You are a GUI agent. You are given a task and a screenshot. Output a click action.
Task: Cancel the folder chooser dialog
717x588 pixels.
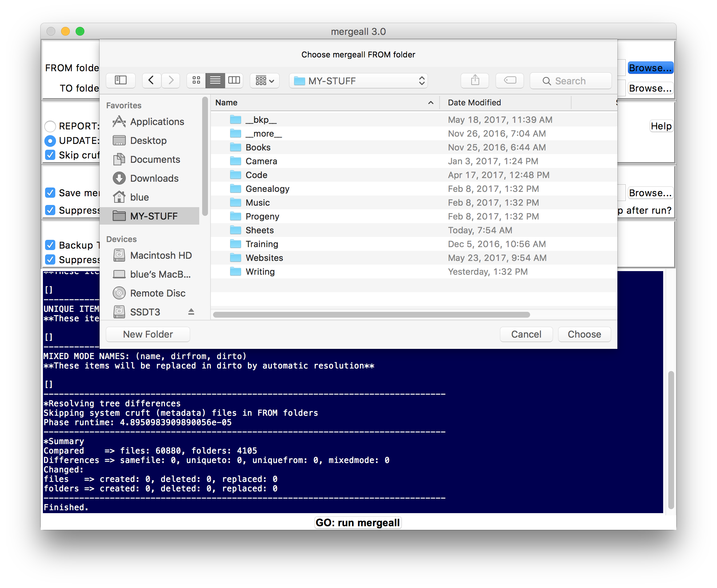[x=526, y=334]
